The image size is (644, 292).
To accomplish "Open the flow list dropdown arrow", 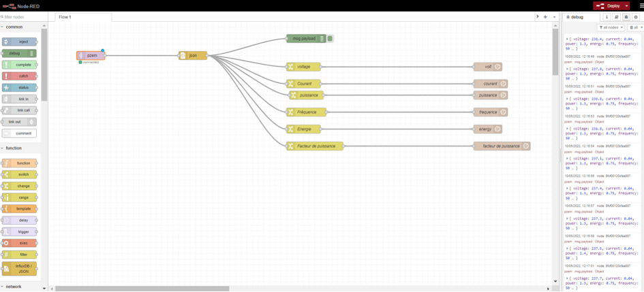I will click(x=554, y=17).
